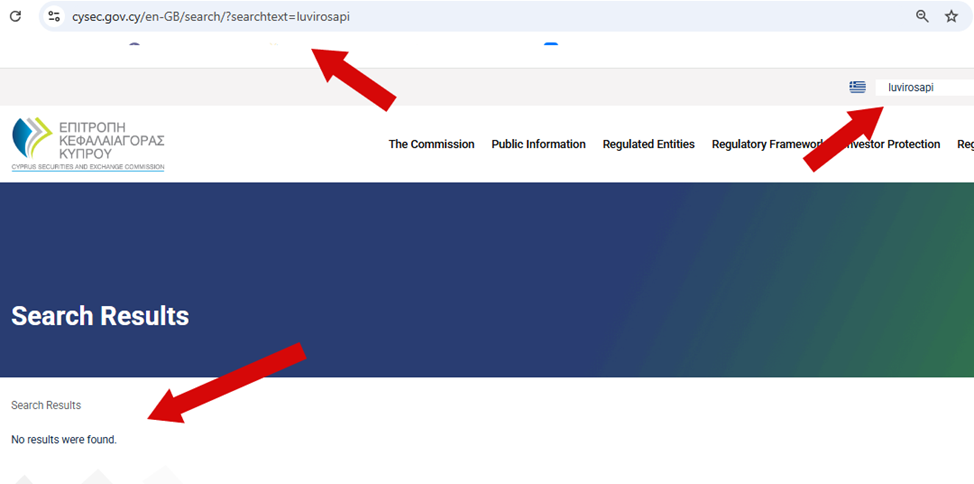Viewport: 974px width, 484px height.
Task: Select the 'No results were found.' text
Action: (x=64, y=439)
